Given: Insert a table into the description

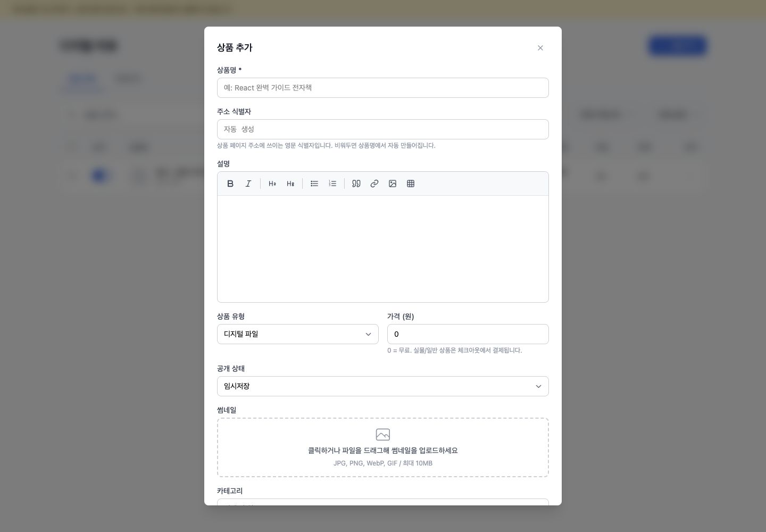Looking at the screenshot, I should 411,184.
